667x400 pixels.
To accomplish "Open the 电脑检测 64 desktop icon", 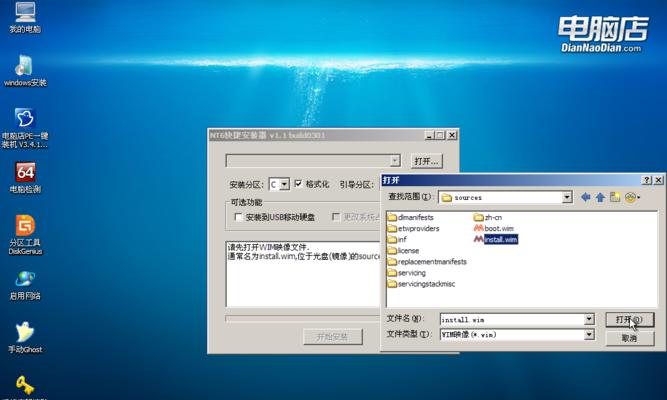I will 25,177.
